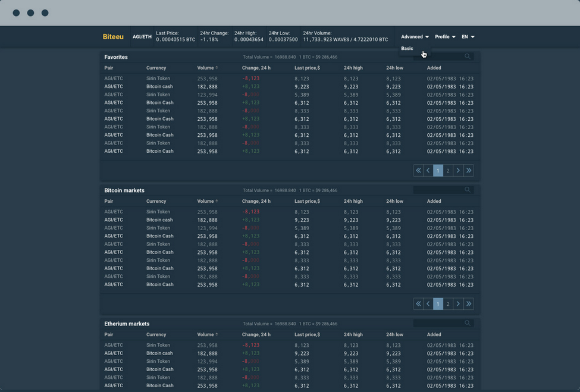Go to last page in Bitcoin markets pagination

(x=469, y=303)
